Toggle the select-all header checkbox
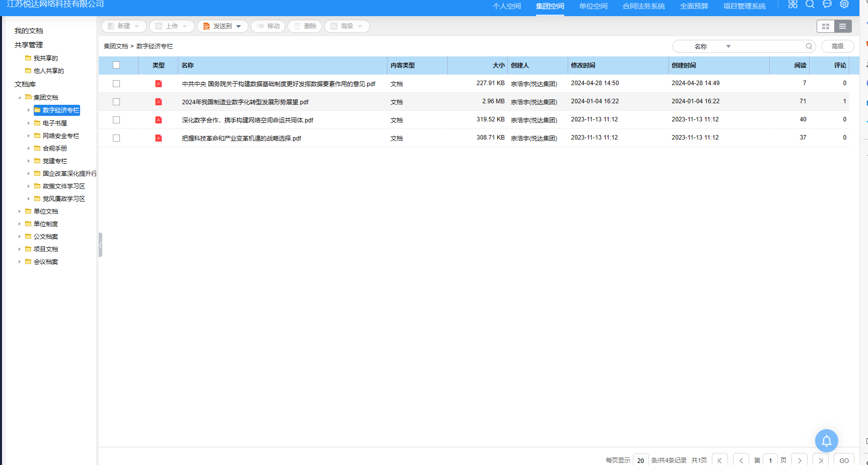 [x=116, y=65]
